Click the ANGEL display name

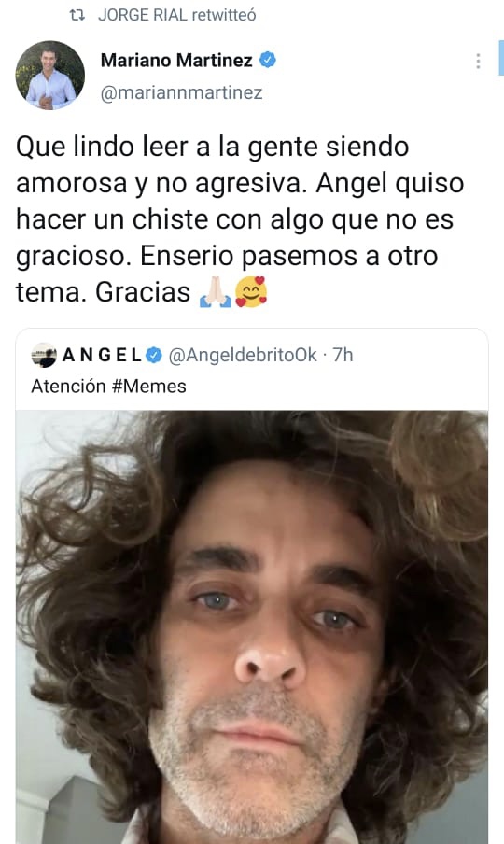coord(102,356)
